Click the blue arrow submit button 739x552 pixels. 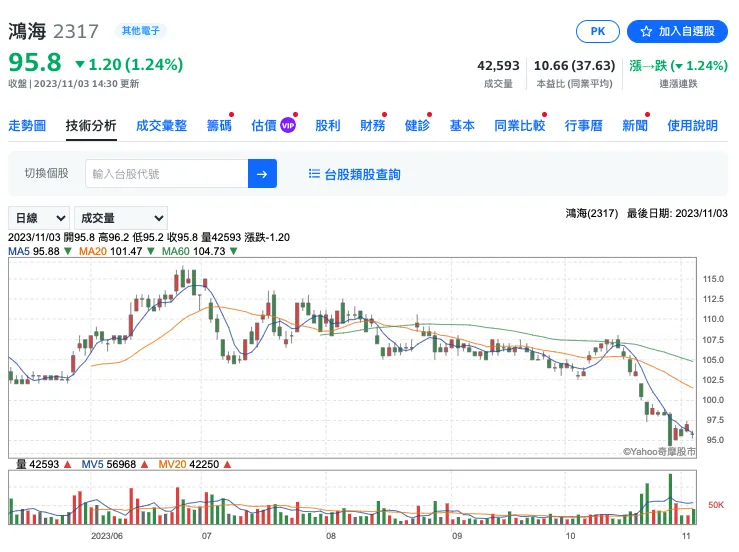(x=262, y=174)
